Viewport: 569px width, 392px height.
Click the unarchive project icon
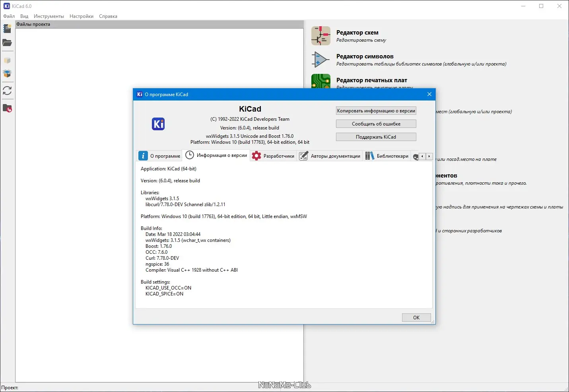(x=7, y=73)
